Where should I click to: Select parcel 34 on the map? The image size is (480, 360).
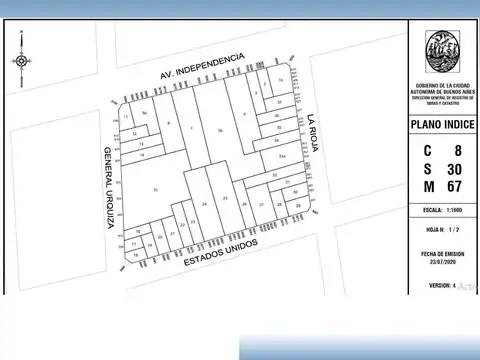(276, 140)
